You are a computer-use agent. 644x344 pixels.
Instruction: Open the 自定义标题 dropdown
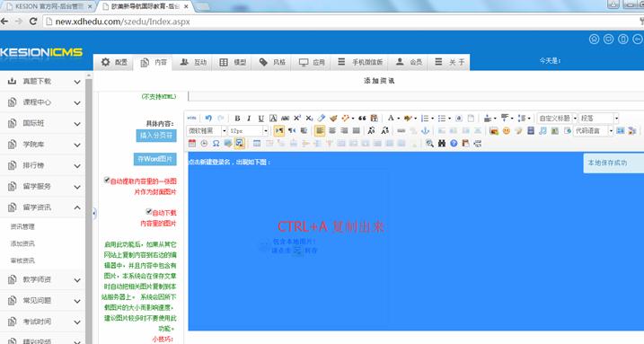557,119
